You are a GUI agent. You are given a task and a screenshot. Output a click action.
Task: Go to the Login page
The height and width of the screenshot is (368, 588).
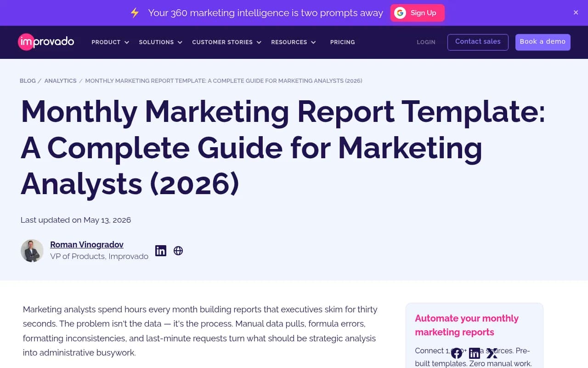(426, 42)
